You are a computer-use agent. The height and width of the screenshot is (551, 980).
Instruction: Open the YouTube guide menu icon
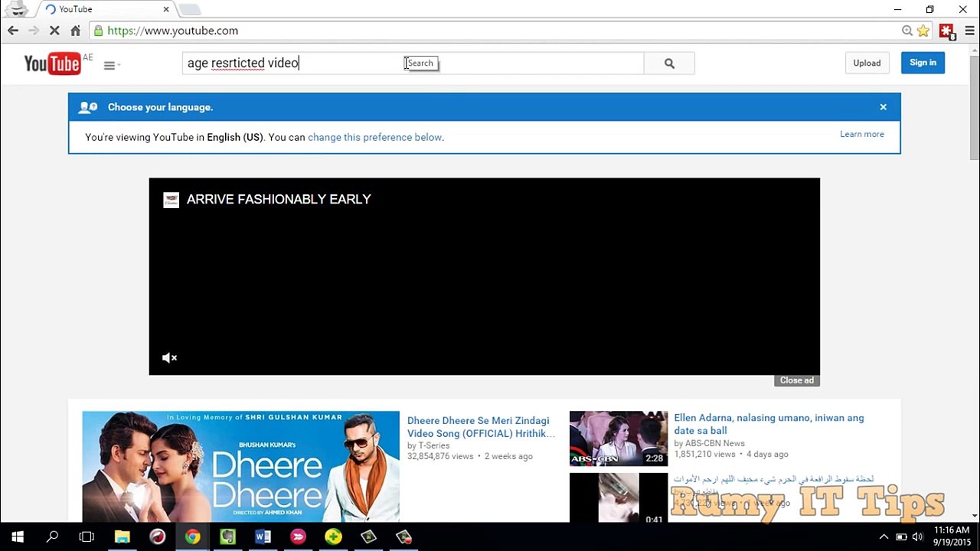click(x=109, y=65)
